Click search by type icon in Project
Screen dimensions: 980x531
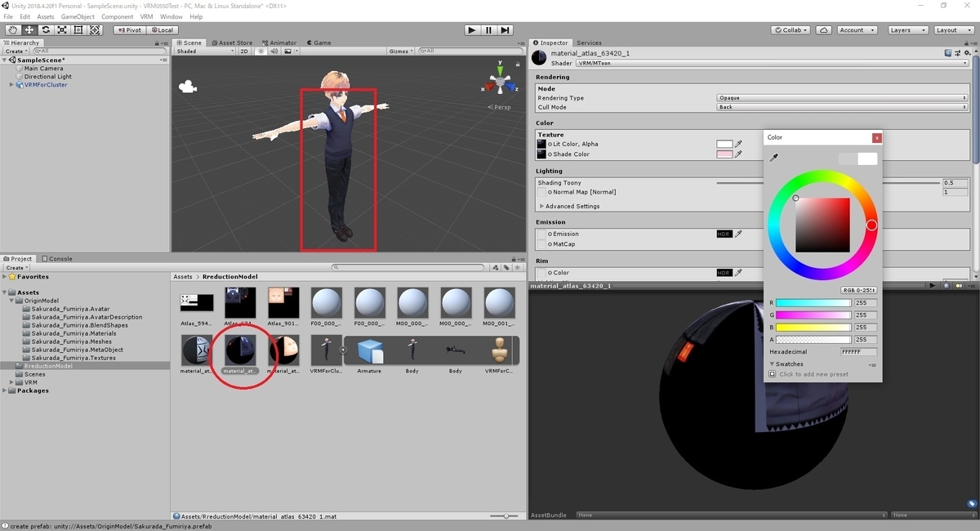pyautogui.click(x=496, y=267)
